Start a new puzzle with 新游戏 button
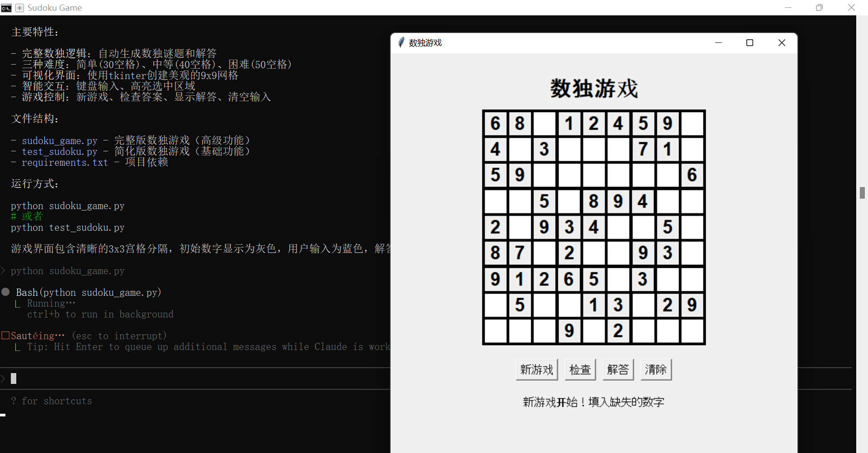The height and width of the screenshot is (453, 868). pos(536,369)
